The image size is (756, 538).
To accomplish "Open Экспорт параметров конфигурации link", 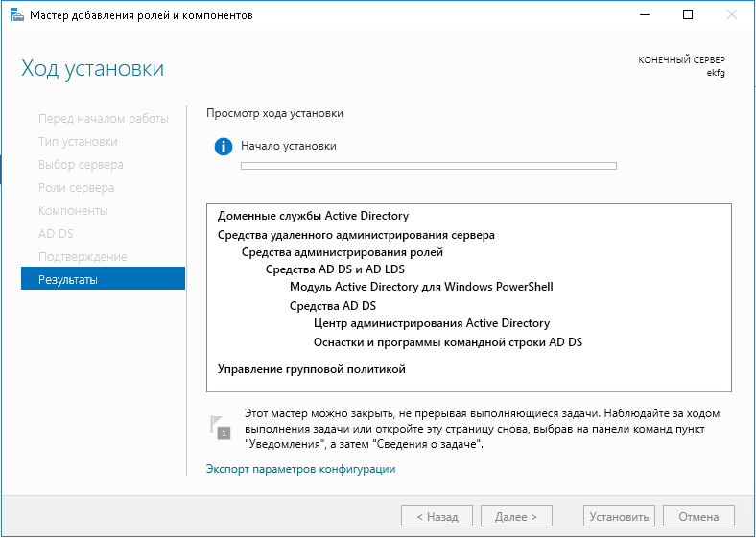I will (300, 469).
